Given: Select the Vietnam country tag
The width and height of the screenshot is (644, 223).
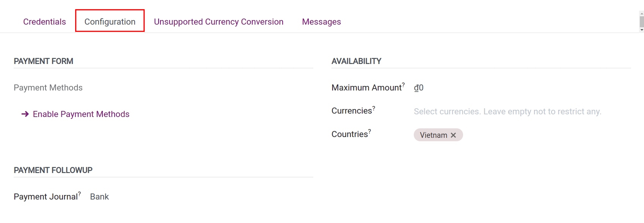Looking at the screenshot, I should point(433,135).
